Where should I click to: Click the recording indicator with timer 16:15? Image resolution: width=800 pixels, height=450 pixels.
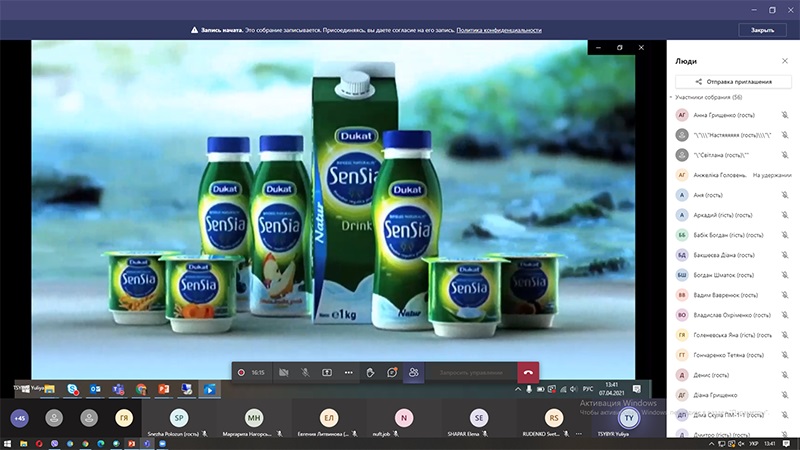click(x=251, y=372)
